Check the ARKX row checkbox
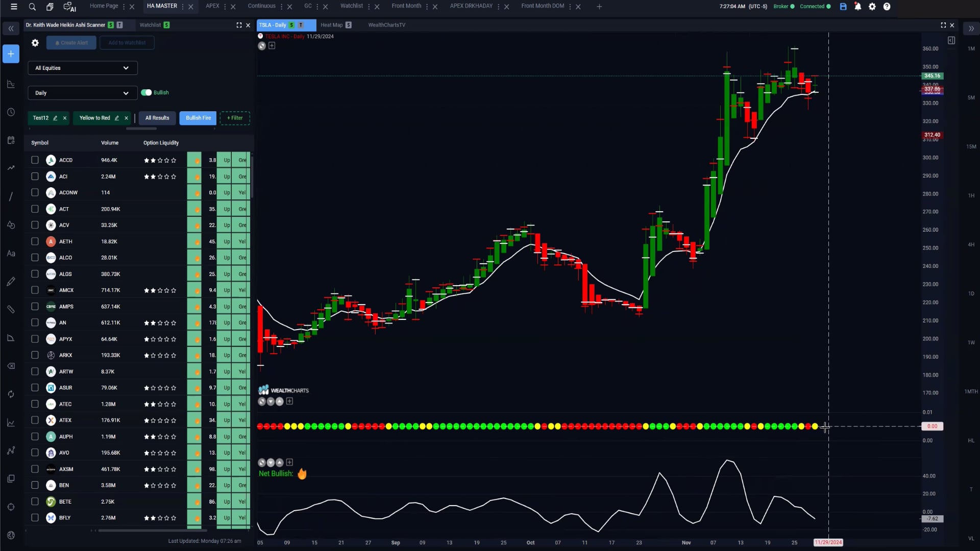Screen dimensions: 980x551 click(35, 355)
